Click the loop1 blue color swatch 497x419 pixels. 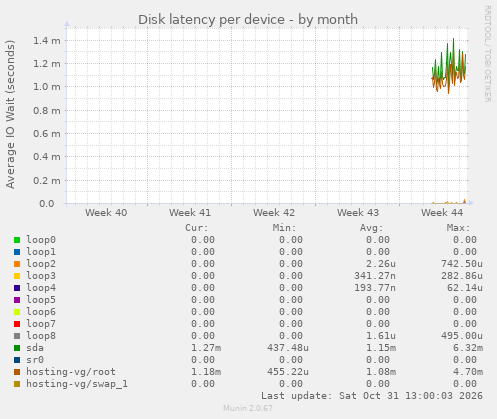[17, 252]
